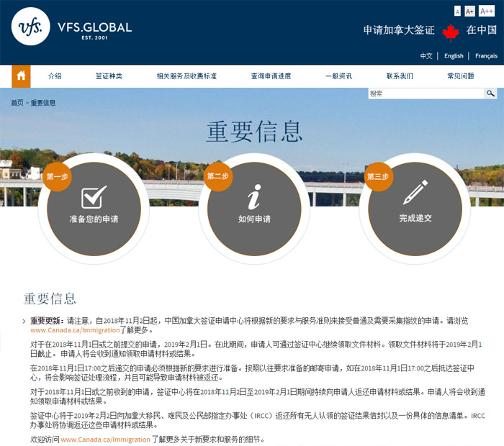Click the red maple leaf icon
The height and width of the screenshot is (446, 504).
click(451, 31)
